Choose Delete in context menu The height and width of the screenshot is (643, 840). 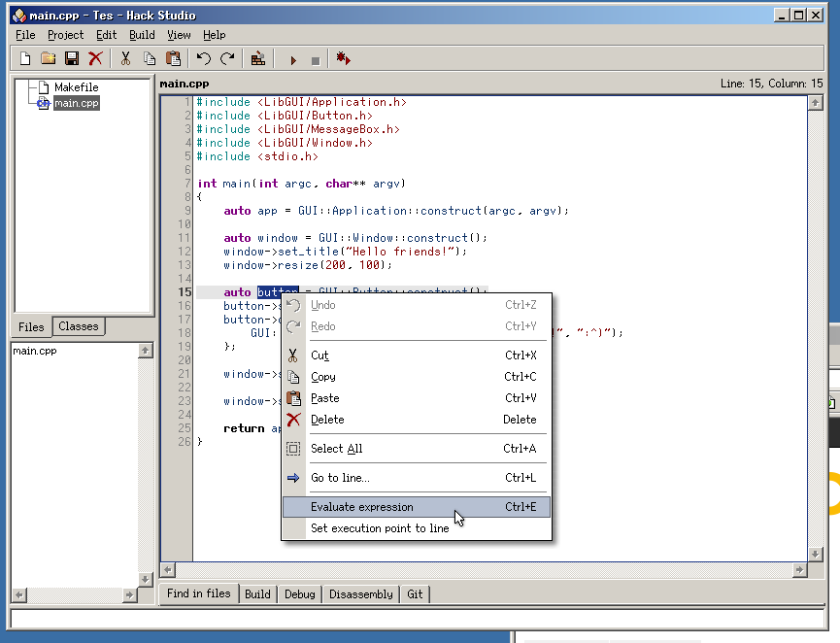click(x=417, y=420)
